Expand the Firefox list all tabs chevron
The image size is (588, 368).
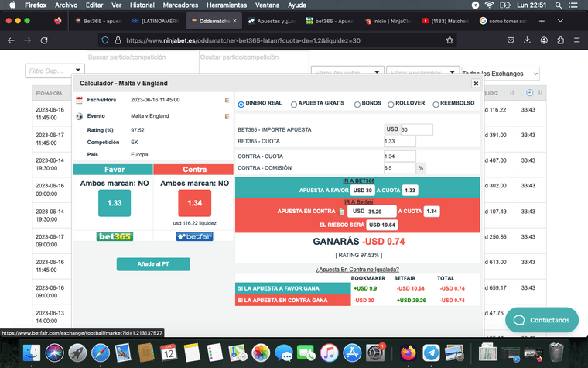click(560, 21)
